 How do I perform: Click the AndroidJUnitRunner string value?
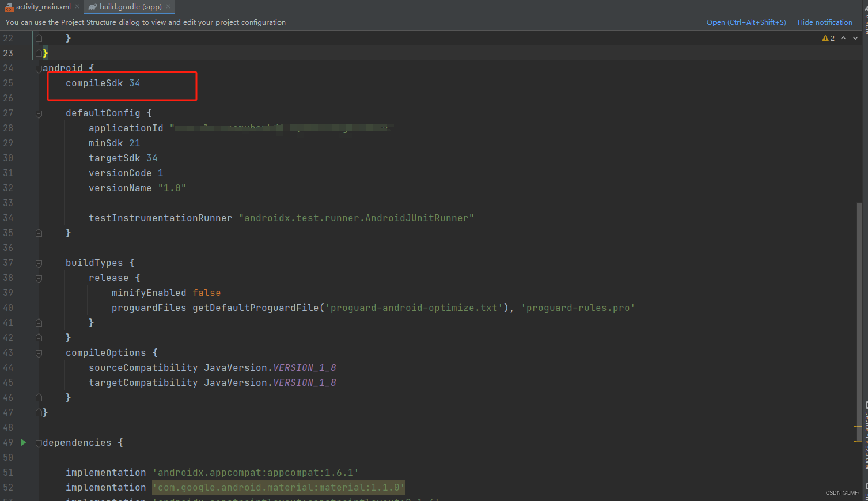pyautogui.click(x=357, y=218)
